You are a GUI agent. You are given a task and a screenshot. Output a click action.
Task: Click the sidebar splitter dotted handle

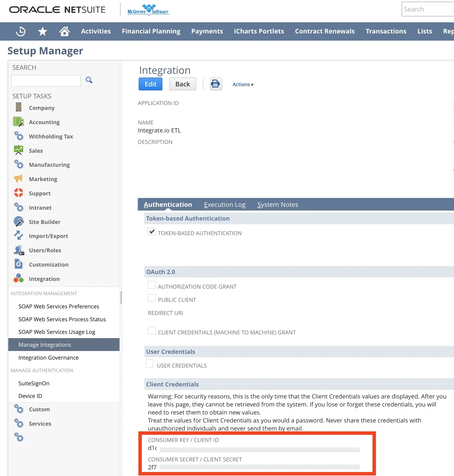[x=121, y=297]
